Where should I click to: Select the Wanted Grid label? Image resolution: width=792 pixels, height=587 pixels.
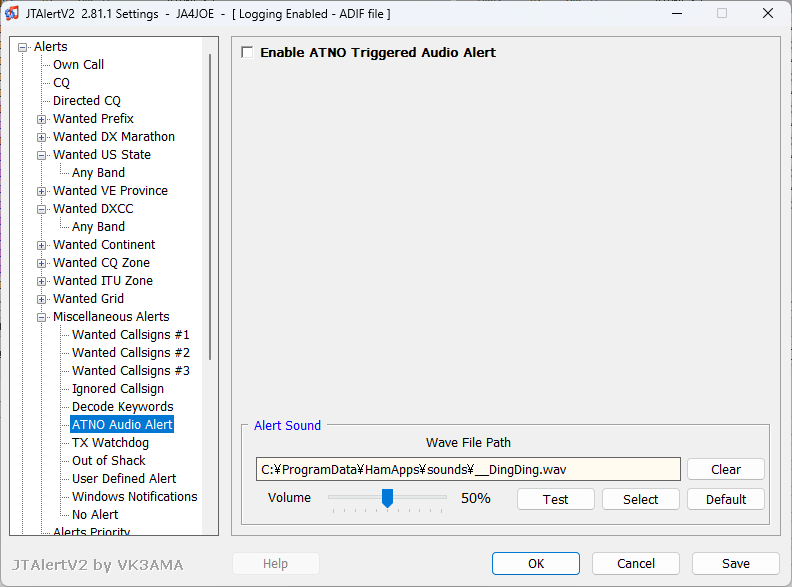pos(88,299)
